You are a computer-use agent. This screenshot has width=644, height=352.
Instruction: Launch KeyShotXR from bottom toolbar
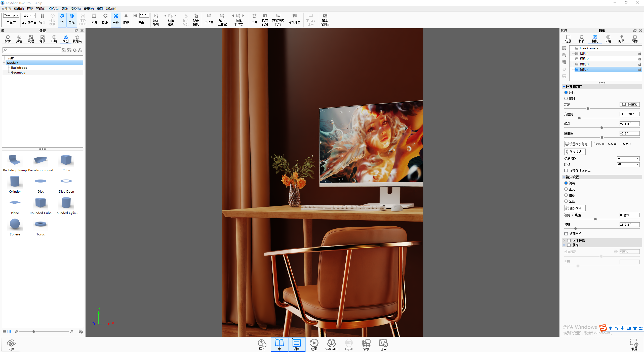[x=331, y=344]
